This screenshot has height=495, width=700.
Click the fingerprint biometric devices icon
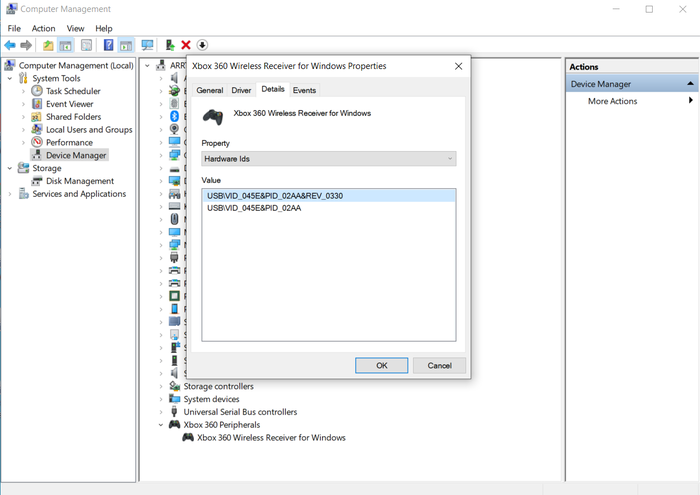tap(175, 104)
